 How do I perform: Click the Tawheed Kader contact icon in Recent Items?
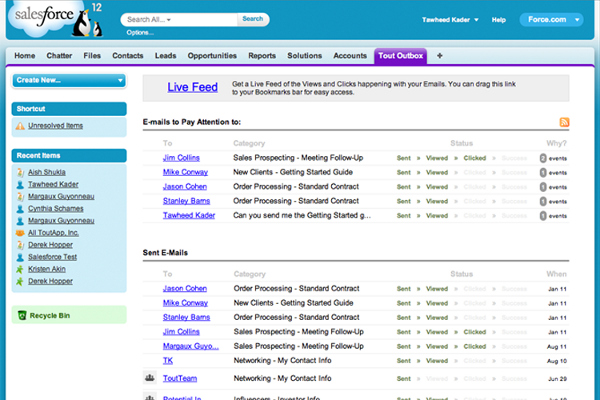(20, 184)
